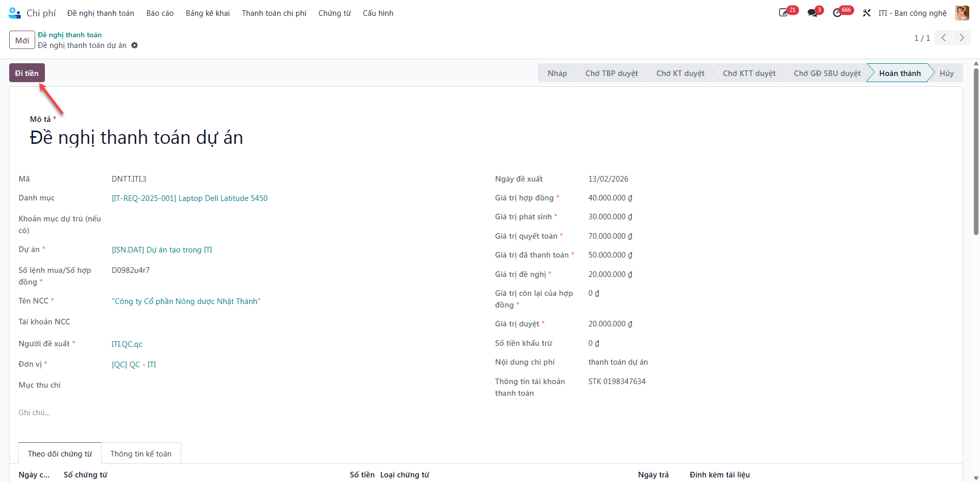Open Công ty Cổ phần Nông dược Nhật Thành link

click(x=186, y=301)
